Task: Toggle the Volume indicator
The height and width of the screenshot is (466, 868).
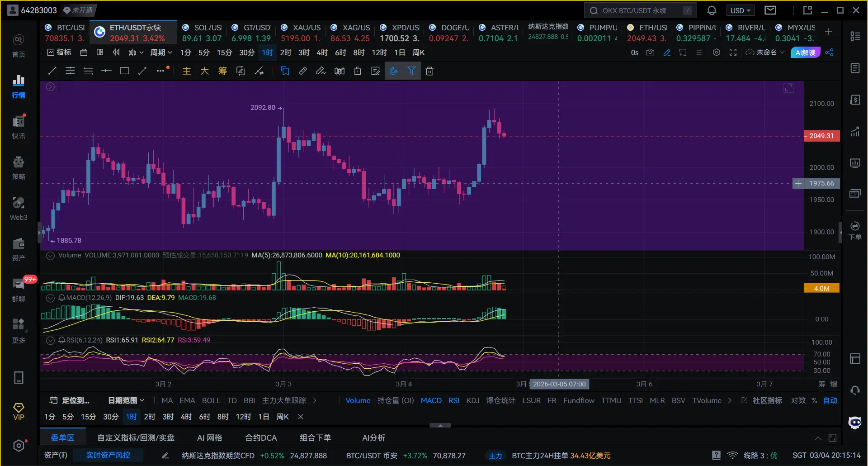Action: pyautogui.click(x=358, y=400)
